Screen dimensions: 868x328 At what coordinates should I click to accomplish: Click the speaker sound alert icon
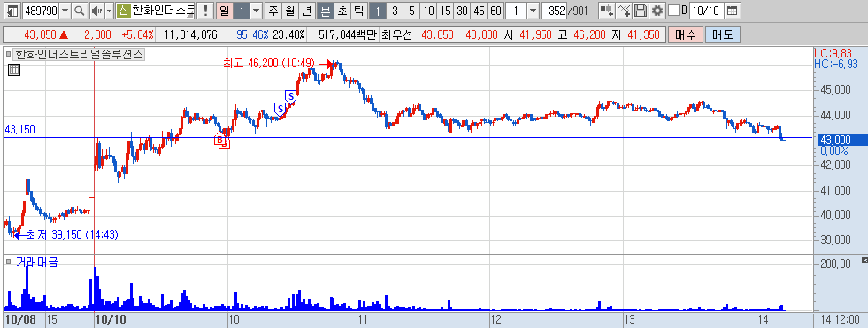point(96,10)
